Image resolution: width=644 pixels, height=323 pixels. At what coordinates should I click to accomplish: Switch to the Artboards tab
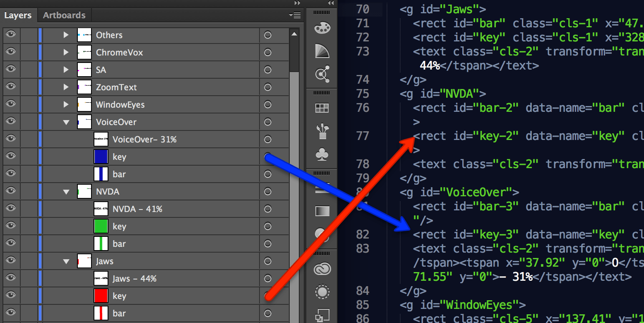[x=64, y=15]
